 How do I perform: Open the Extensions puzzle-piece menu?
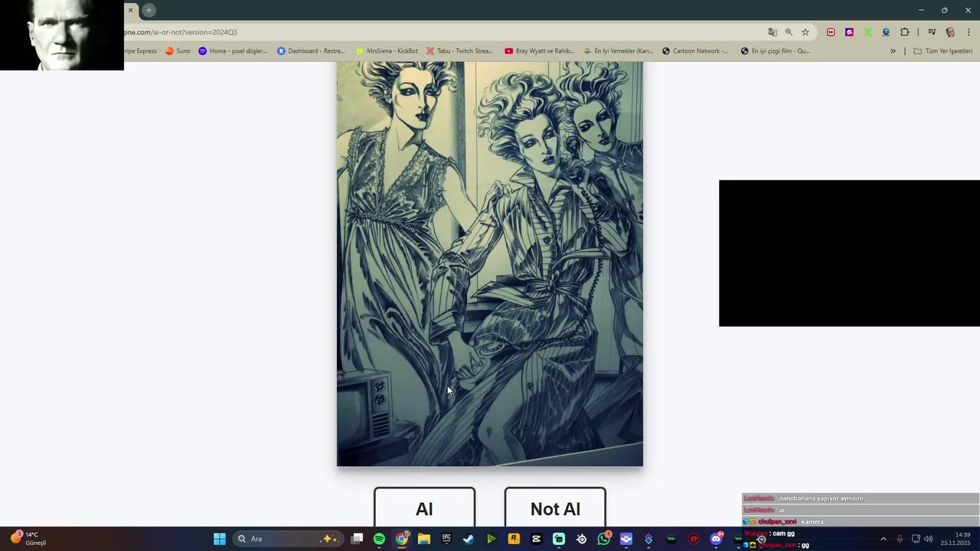[x=904, y=32]
